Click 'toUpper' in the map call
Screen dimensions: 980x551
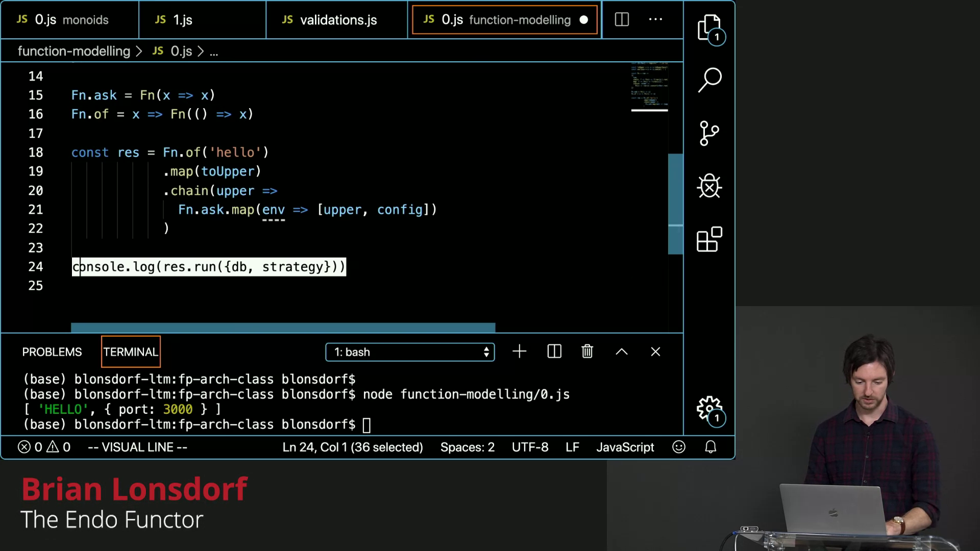[x=228, y=171]
